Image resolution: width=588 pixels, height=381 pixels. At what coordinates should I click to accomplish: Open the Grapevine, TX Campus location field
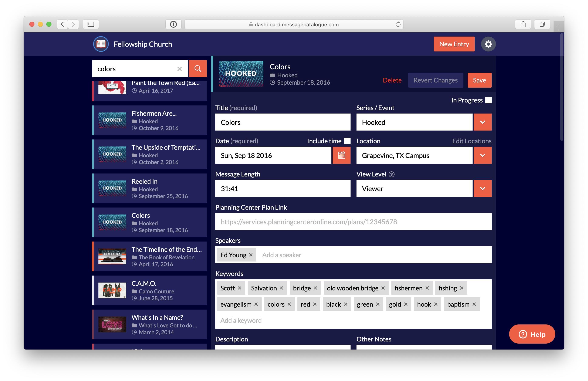pos(414,155)
